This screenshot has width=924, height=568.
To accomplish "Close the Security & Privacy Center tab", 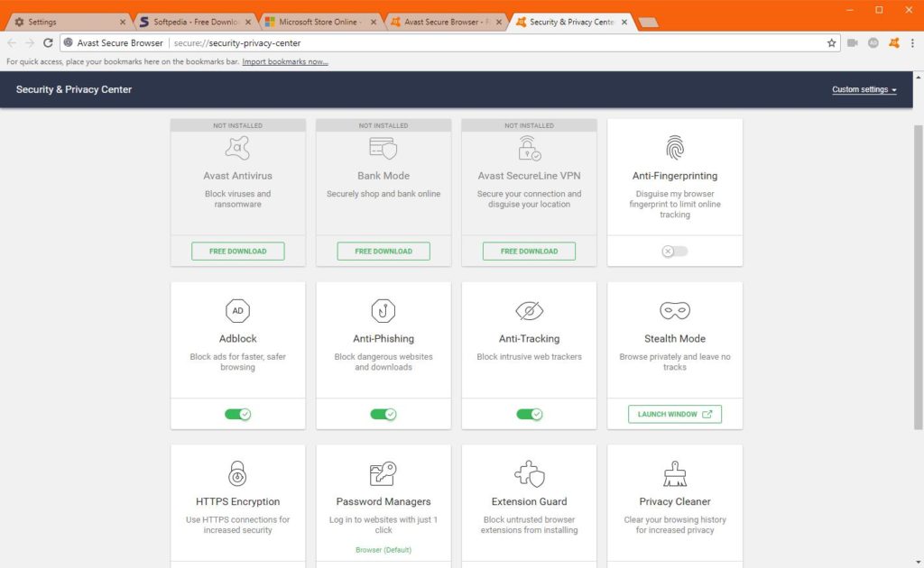I will point(624,22).
